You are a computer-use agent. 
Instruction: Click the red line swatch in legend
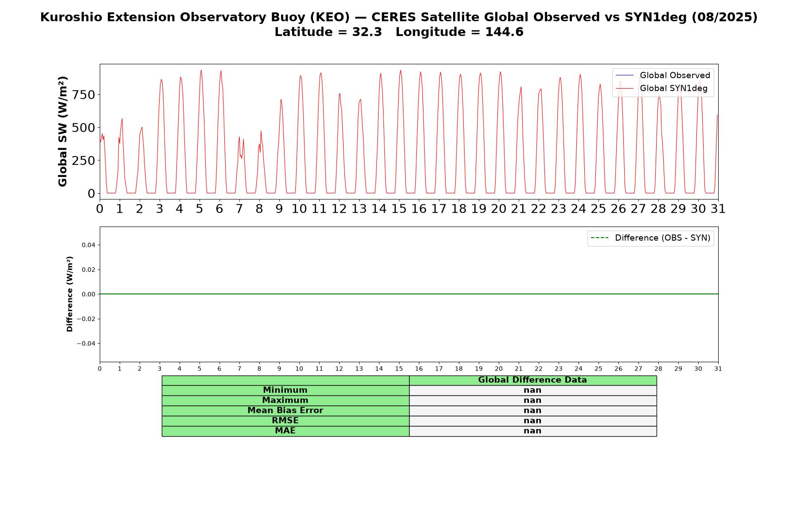pyautogui.click(x=625, y=89)
